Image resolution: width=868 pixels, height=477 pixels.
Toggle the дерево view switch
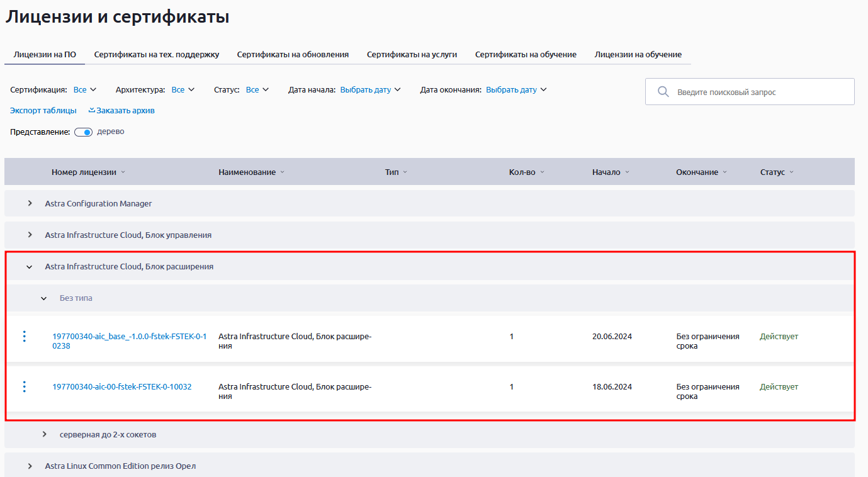(83, 132)
